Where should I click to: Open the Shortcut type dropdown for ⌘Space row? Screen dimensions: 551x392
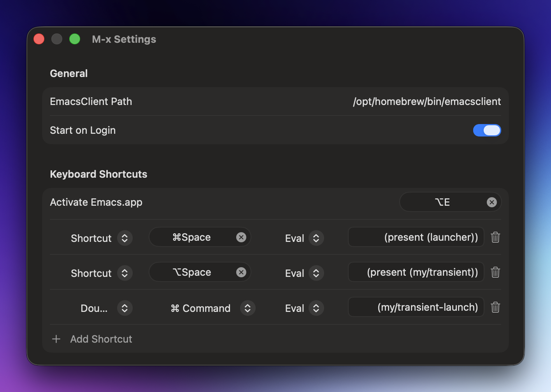click(125, 238)
